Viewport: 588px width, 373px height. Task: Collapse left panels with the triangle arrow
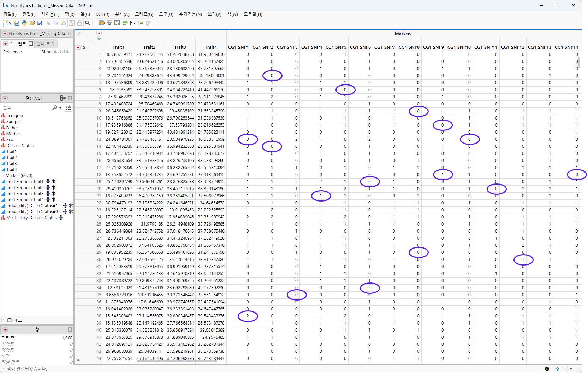coord(79,34)
